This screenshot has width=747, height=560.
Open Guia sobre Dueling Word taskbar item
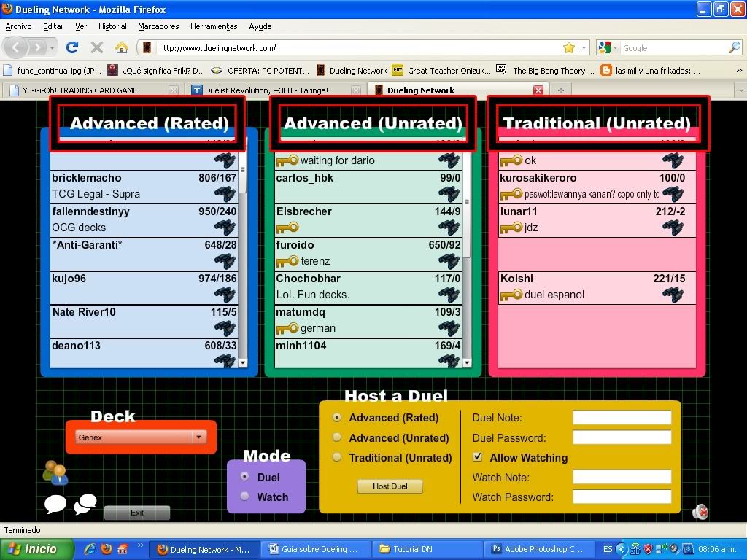click(x=315, y=549)
